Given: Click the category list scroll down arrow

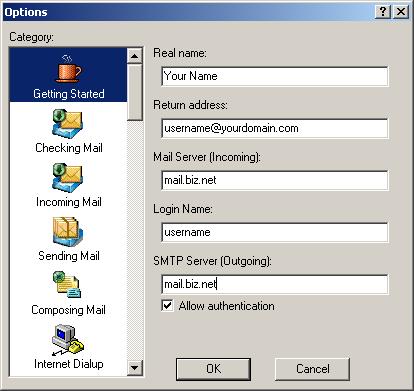Looking at the screenshot, I should click(x=135, y=368).
